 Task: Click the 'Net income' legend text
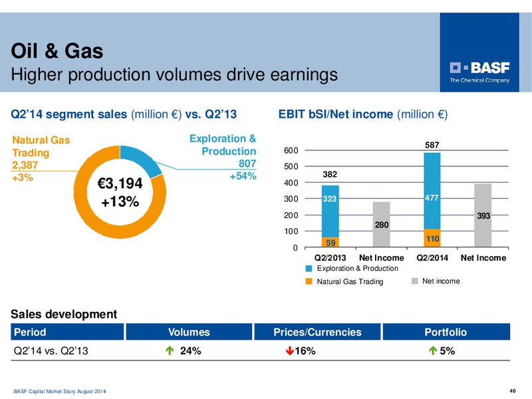[x=441, y=281]
